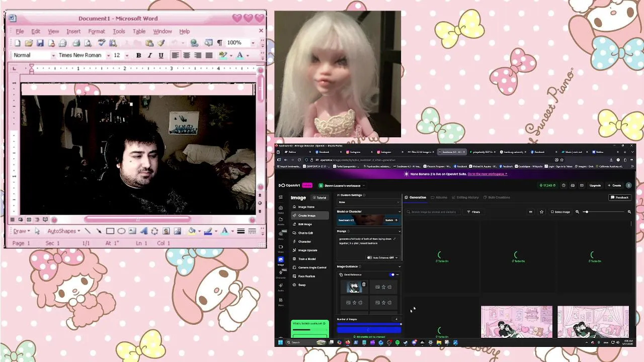The height and width of the screenshot is (362, 644).
Task: Open the Custom Settings None dropdown
Action: pyautogui.click(x=369, y=202)
